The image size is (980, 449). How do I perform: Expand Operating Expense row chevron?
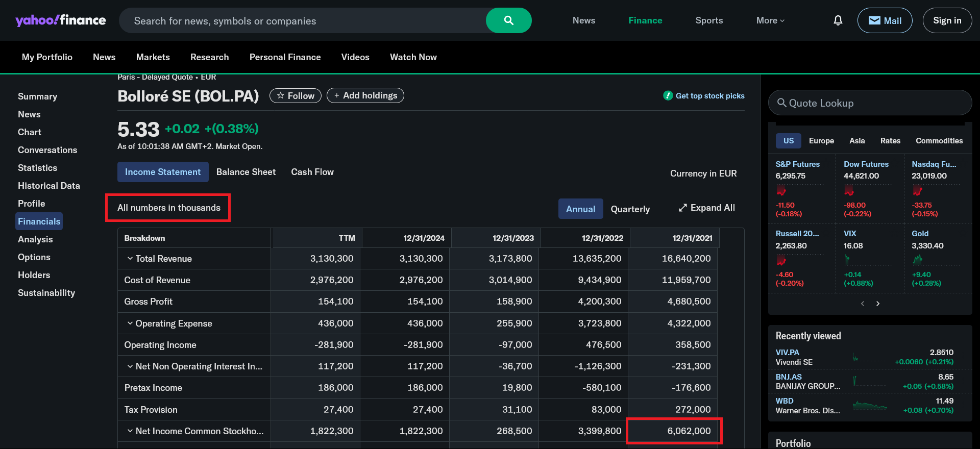tap(130, 323)
